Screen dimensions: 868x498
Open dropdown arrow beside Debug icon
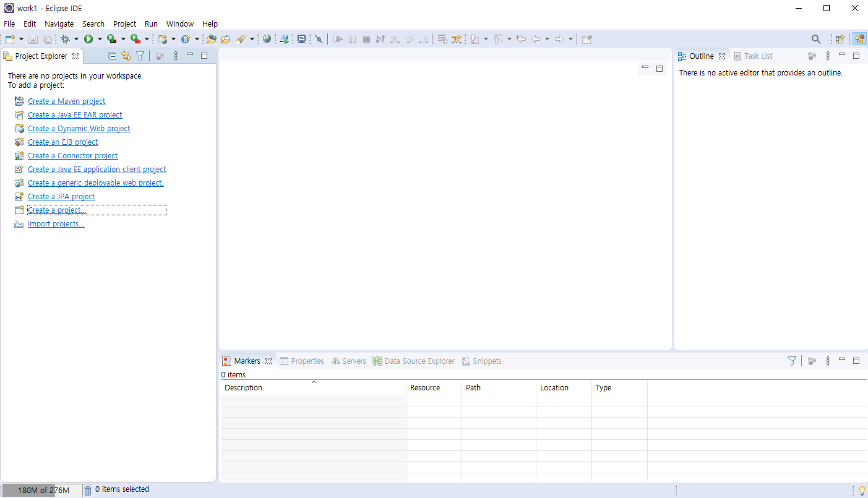click(76, 39)
